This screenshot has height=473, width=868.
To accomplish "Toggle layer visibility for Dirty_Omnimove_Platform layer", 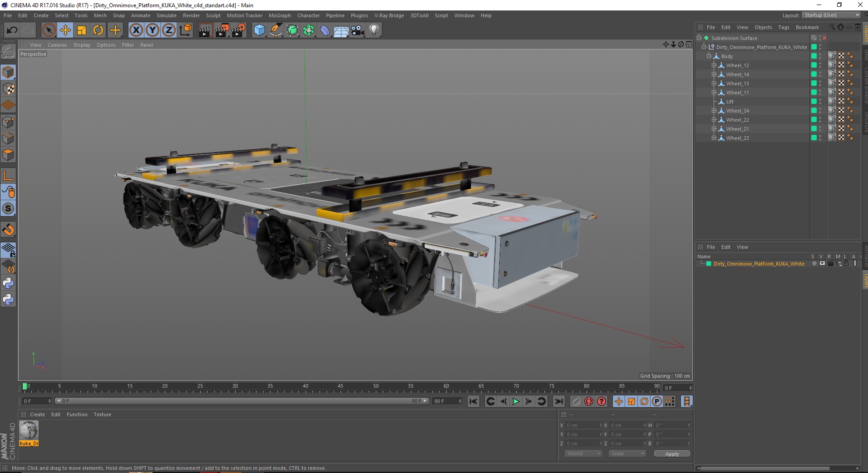I will 822,264.
